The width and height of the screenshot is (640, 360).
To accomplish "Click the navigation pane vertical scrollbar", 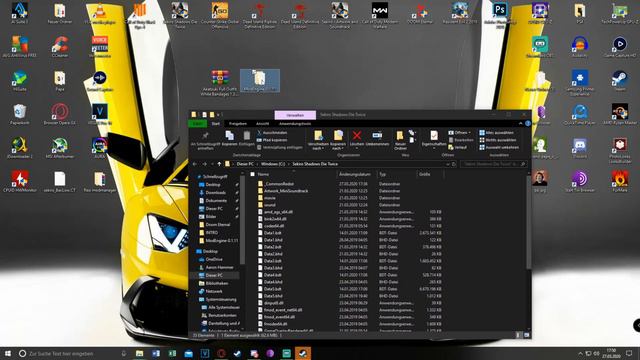I will 242,220.
